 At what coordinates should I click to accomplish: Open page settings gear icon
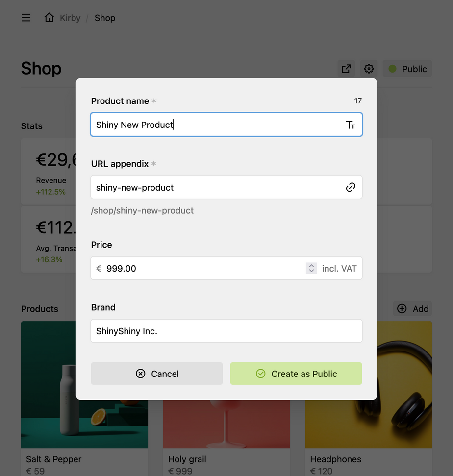click(x=369, y=69)
